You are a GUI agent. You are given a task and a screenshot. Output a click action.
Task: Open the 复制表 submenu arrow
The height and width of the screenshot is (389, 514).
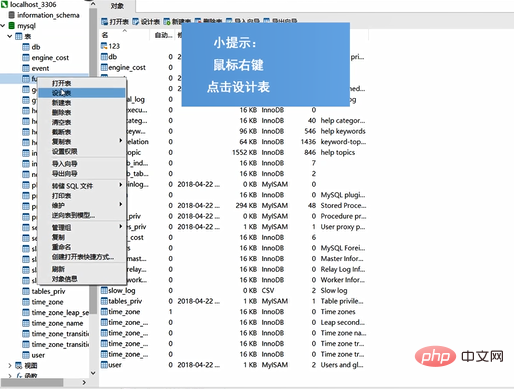tap(121, 141)
